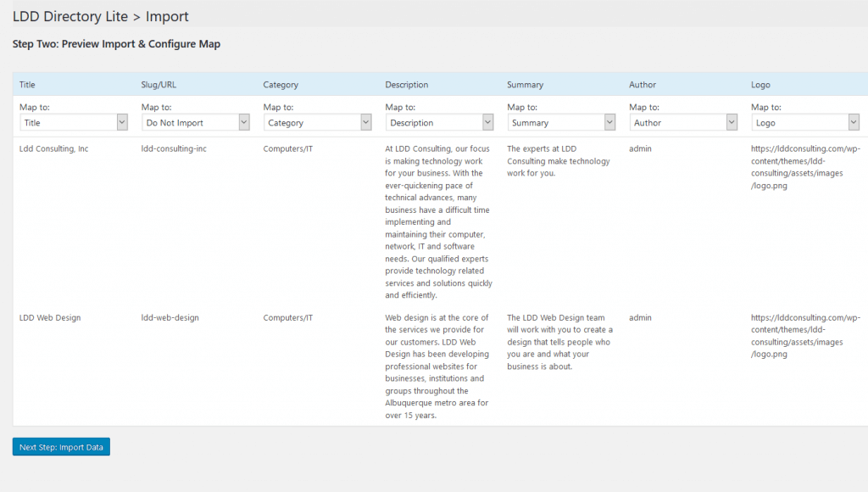The height and width of the screenshot is (492, 868).
Task: Open the Title column mapping dropdown
Action: 74,122
